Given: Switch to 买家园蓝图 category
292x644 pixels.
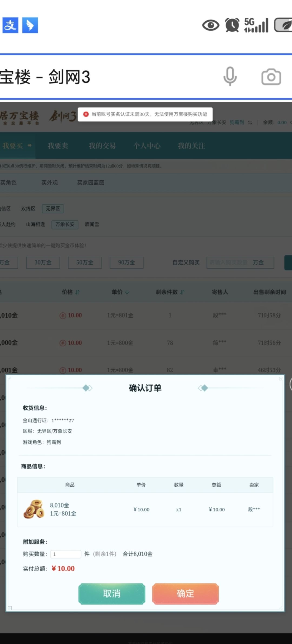Looking at the screenshot, I should click(x=91, y=182).
